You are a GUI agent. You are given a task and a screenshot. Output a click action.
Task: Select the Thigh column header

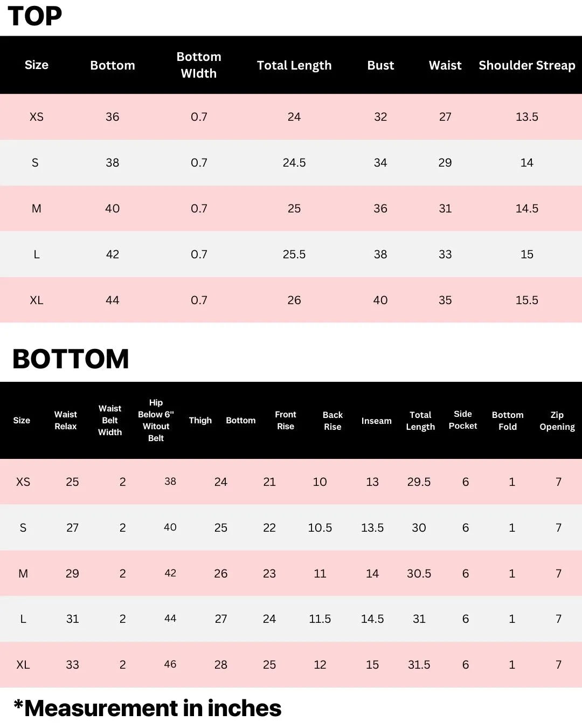pyautogui.click(x=200, y=420)
